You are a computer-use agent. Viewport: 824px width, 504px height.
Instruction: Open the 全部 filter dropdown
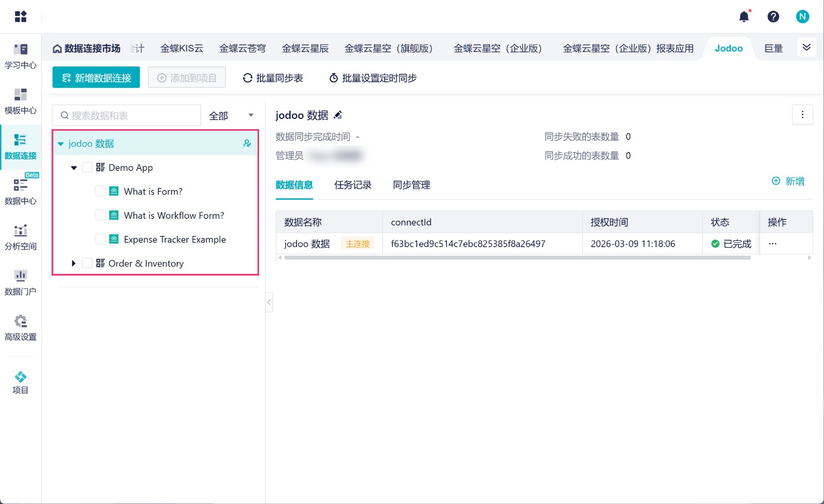click(231, 115)
